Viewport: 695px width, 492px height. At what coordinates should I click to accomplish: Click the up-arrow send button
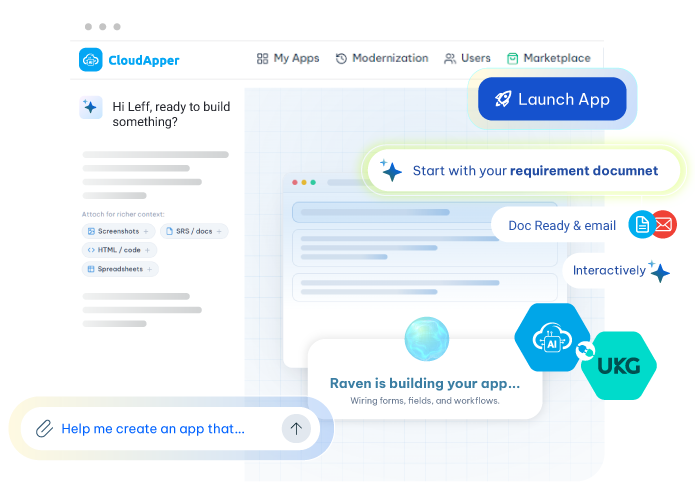pos(296,428)
